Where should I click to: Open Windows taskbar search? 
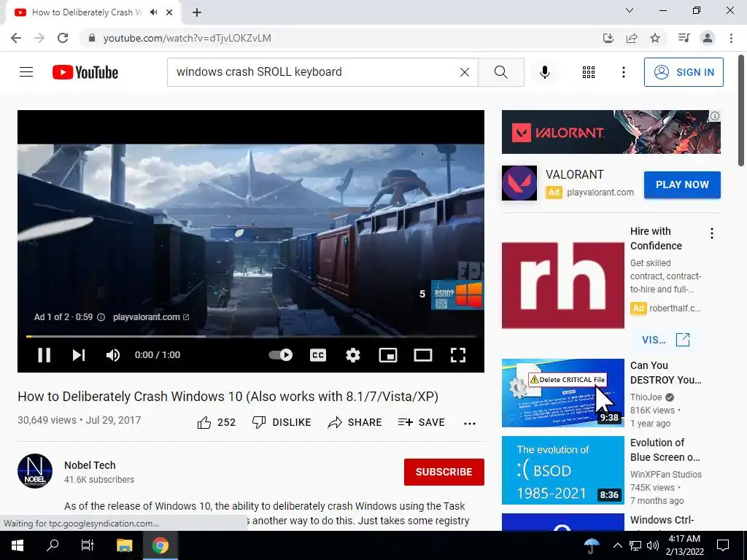(52, 545)
